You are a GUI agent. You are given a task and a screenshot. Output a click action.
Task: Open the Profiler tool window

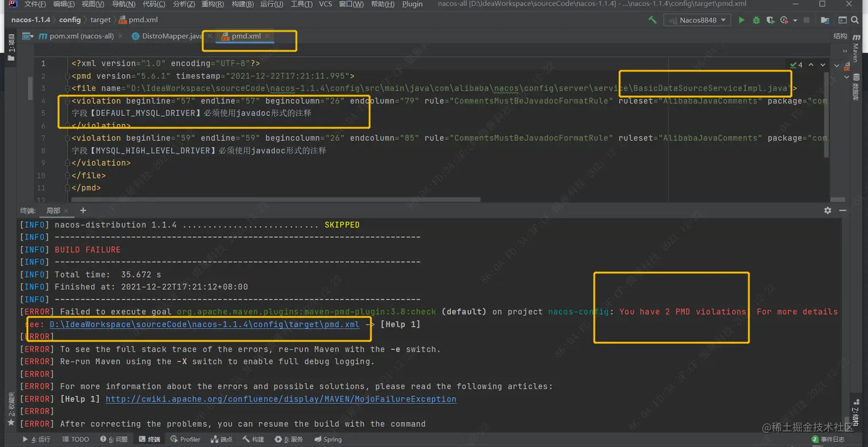pyautogui.click(x=185, y=440)
